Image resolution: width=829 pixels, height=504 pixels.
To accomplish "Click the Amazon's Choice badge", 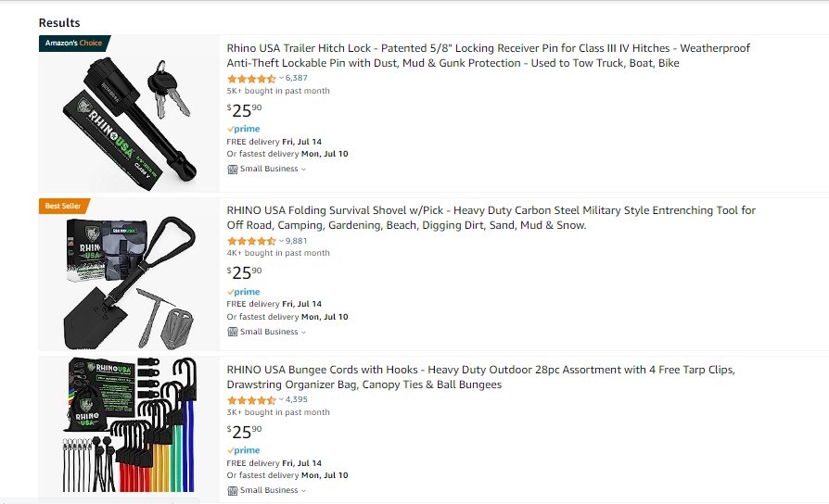I will pyautogui.click(x=75, y=43).
